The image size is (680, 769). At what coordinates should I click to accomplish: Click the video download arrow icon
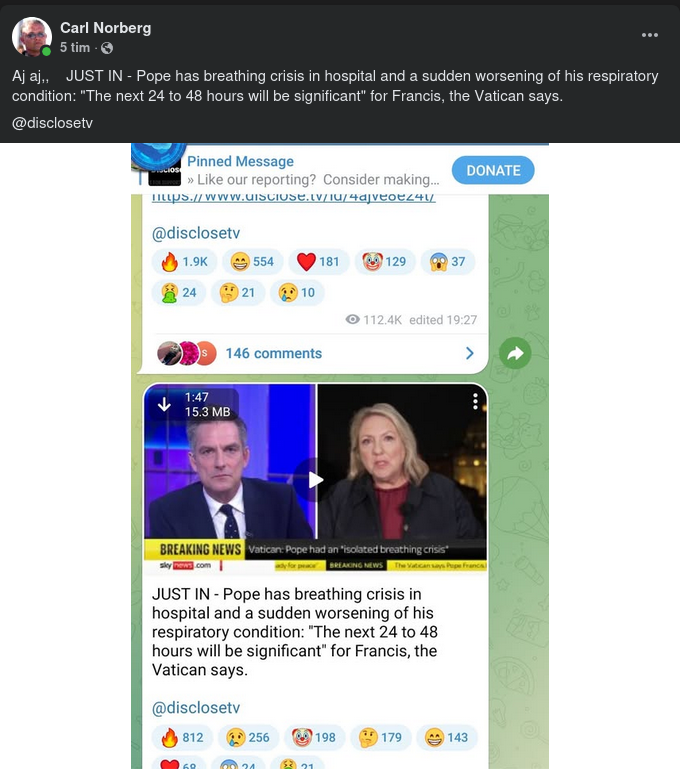pos(164,404)
